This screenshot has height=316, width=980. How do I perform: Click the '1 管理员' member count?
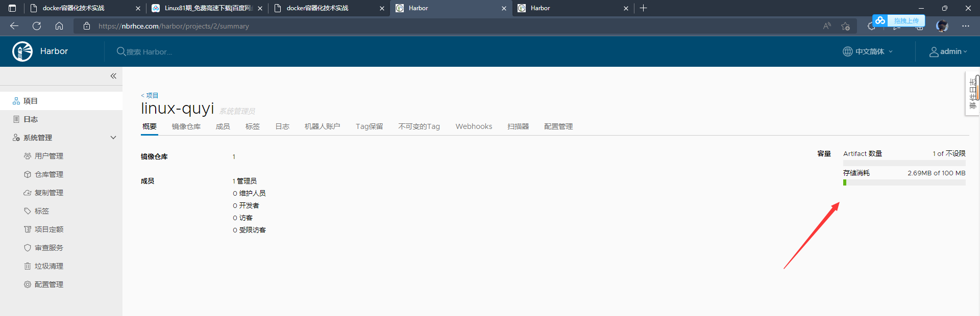244,181
